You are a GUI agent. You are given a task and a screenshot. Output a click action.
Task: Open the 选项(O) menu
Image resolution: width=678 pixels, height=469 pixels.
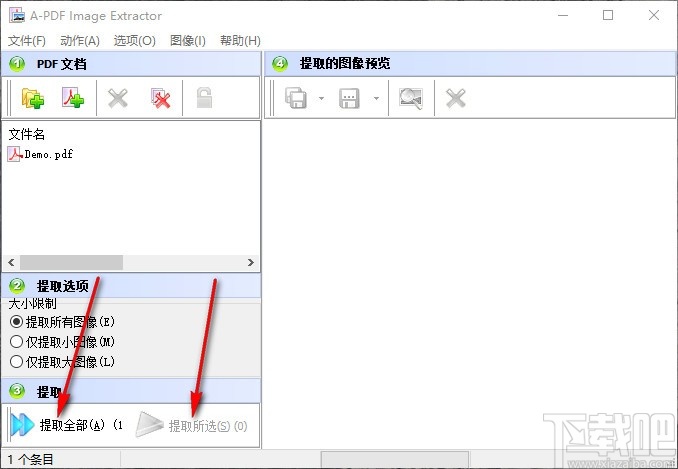coord(134,41)
